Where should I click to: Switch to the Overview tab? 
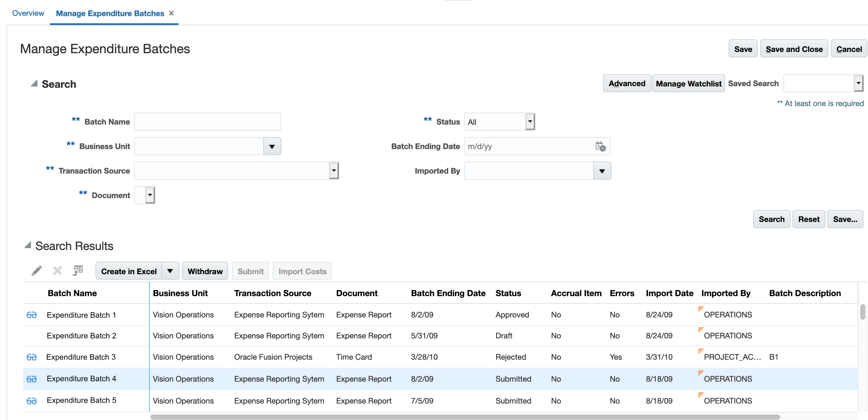[x=28, y=13]
